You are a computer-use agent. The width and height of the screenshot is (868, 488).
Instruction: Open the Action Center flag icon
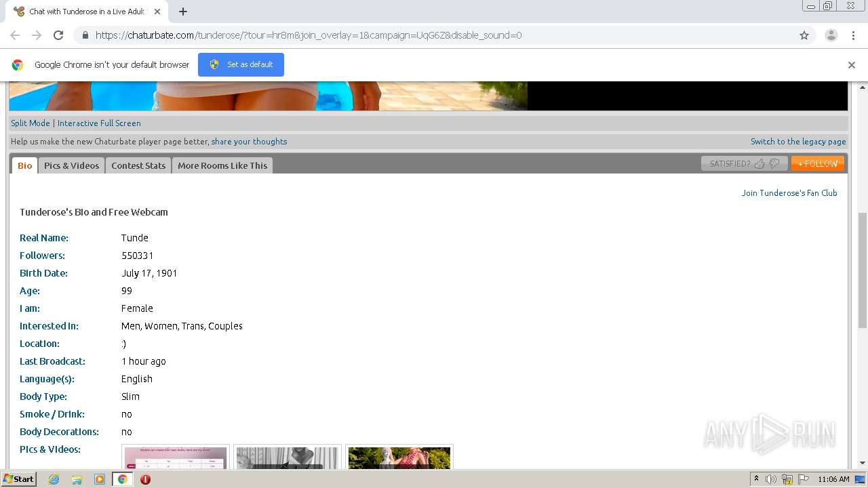(x=804, y=479)
